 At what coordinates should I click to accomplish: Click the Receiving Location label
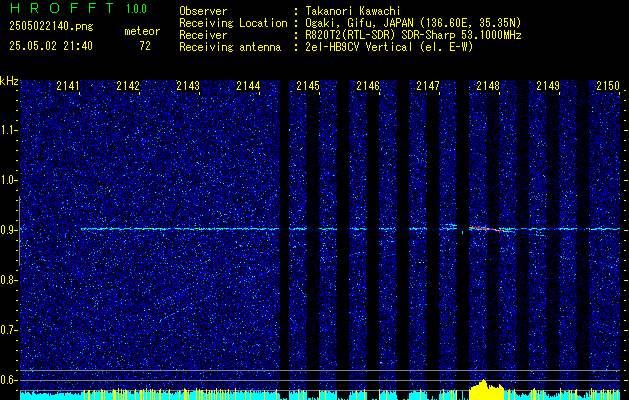pos(233,23)
